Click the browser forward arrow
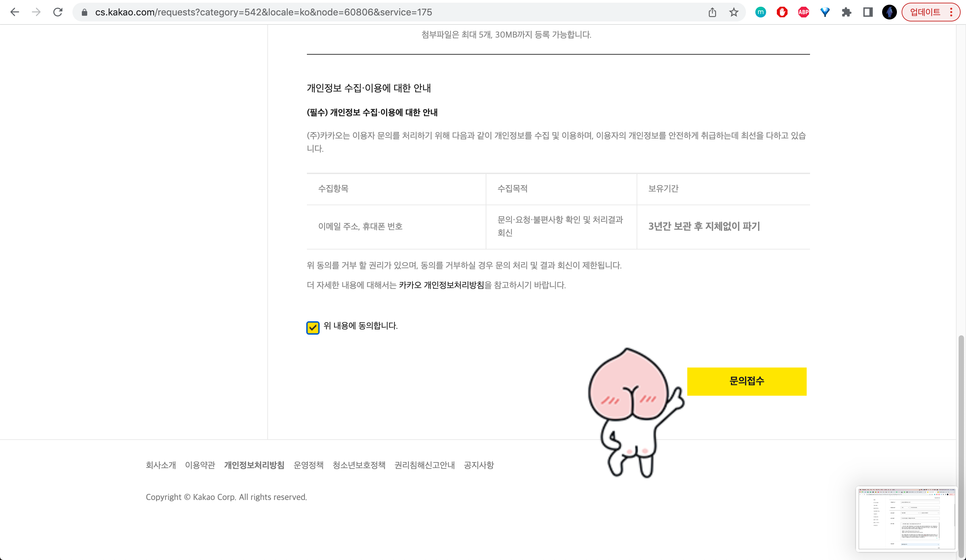Image resolution: width=966 pixels, height=560 pixels. 36,12
